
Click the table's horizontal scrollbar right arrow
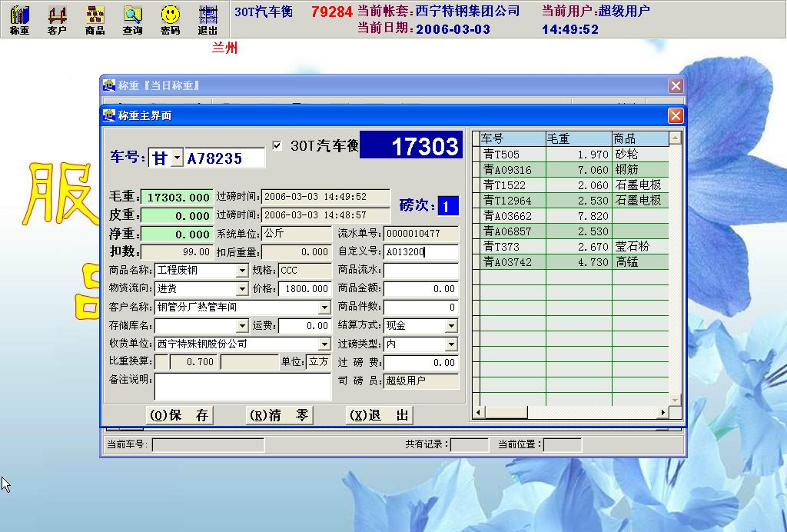663,413
